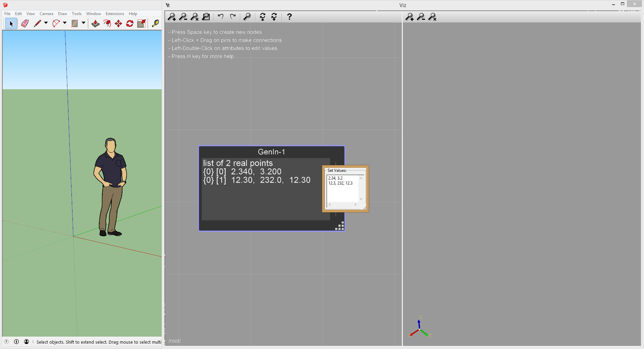Open the Camera menu
Screen dimensions: 644x349
point(46,14)
